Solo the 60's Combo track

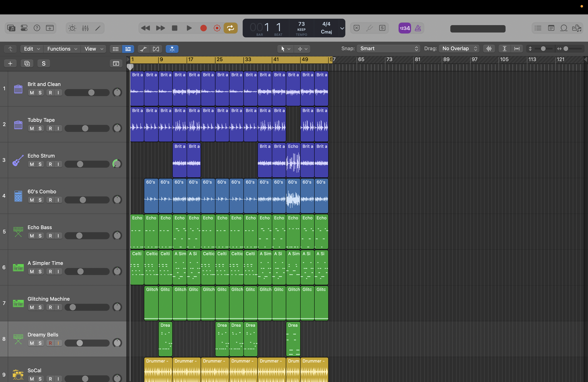click(x=40, y=200)
